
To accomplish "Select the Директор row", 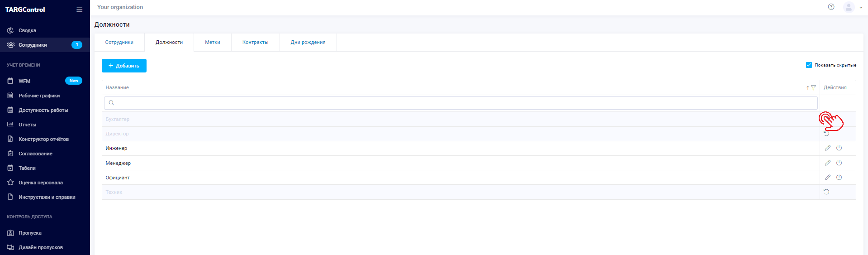I will pos(479,134).
